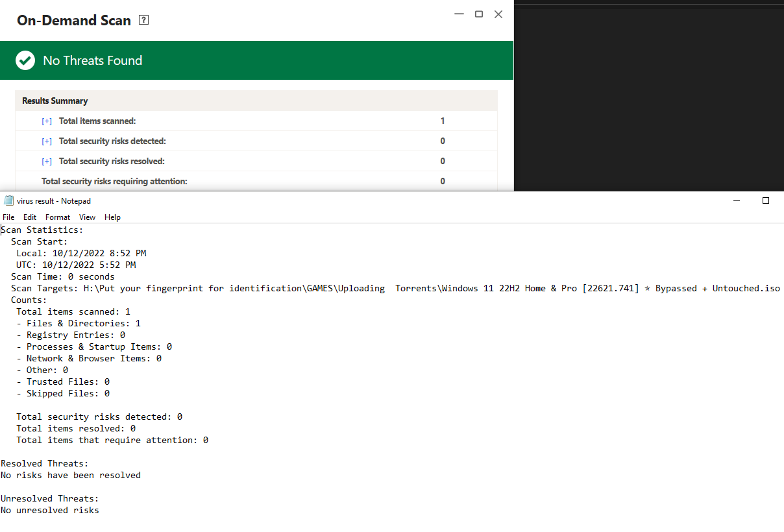Open the File menu in Notepad
Screen dimensions: 784x532
(x=8, y=217)
